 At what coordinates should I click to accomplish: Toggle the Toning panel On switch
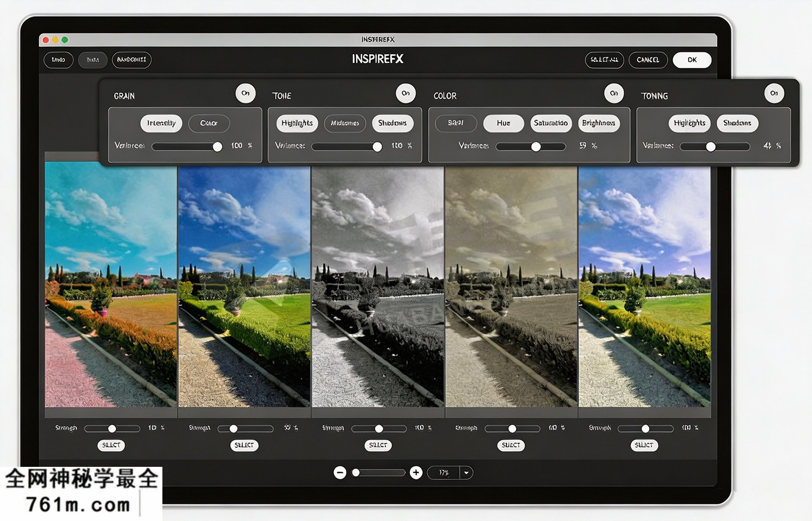coord(774,93)
